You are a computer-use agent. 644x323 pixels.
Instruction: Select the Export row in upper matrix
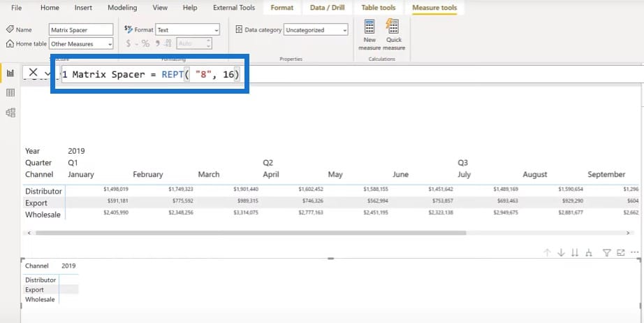[36, 203]
